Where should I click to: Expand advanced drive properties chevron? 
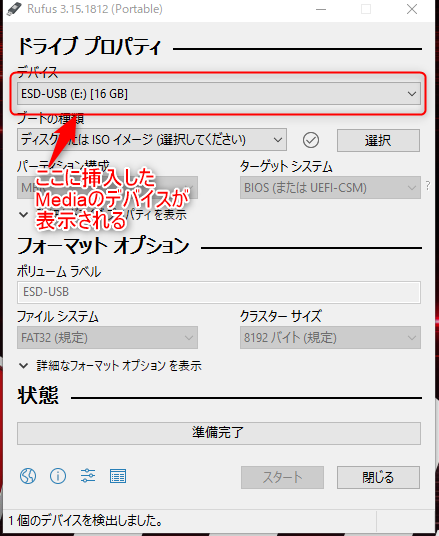coord(24,215)
